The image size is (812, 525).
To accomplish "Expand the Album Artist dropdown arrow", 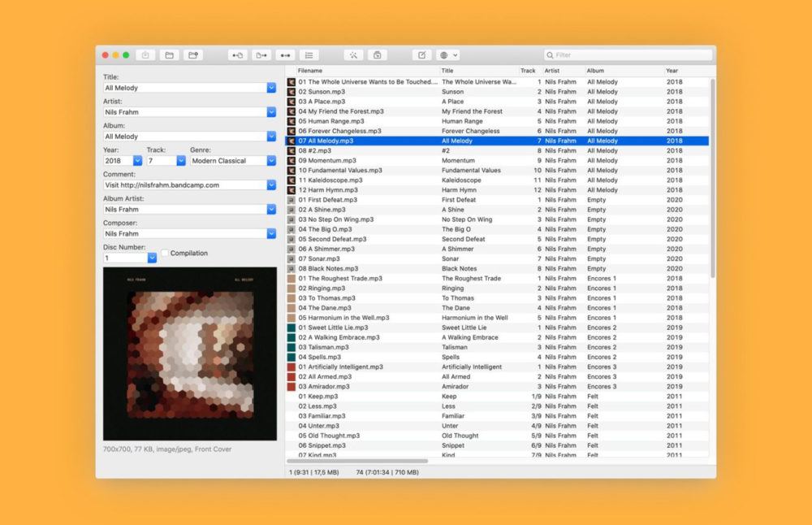I will click(x=271, y=210).
